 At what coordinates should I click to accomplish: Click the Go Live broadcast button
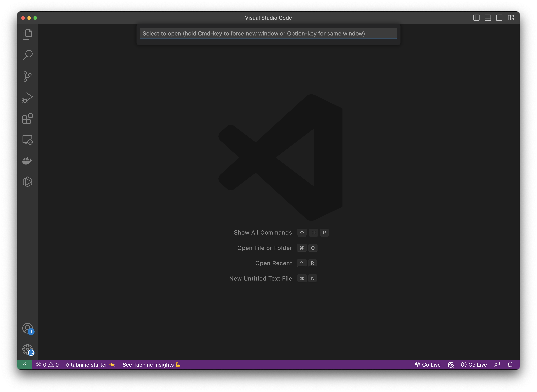(428, 365)
